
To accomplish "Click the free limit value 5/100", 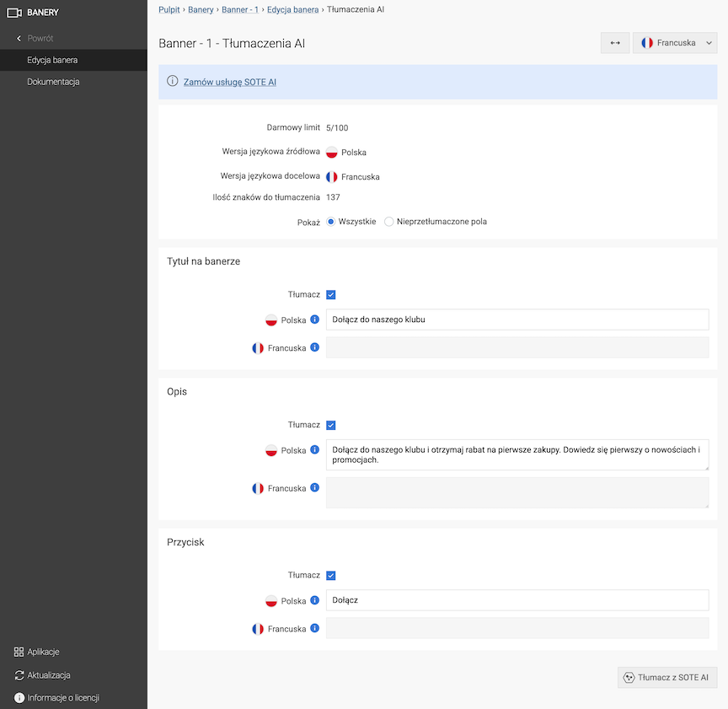I will (x=337, y=128).
